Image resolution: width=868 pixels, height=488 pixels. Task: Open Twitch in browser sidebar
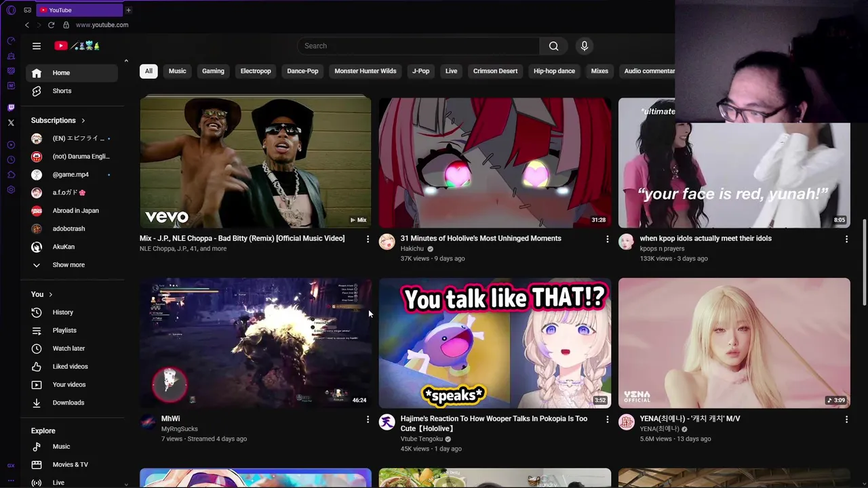click(x=11, y=108)
